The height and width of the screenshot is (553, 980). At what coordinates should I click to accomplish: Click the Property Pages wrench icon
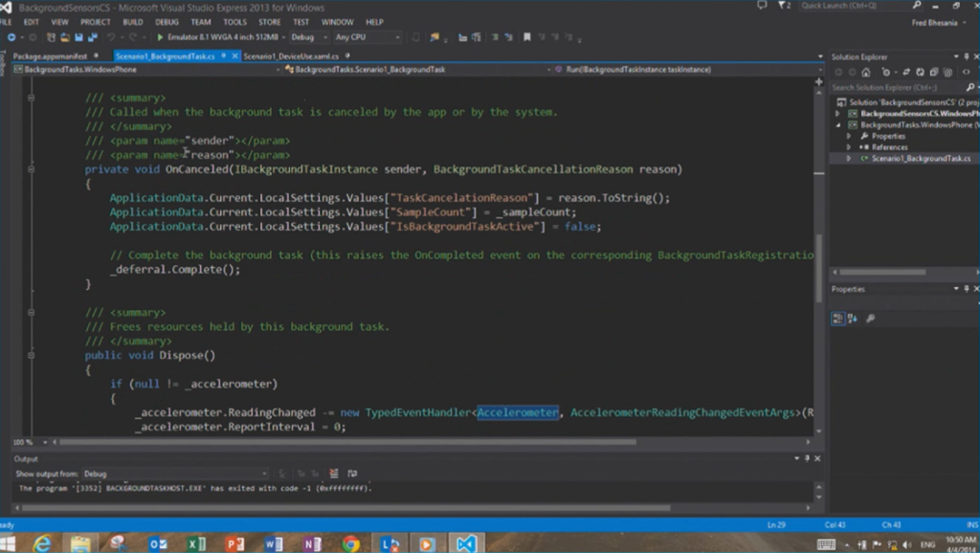[x=870, y=319]
